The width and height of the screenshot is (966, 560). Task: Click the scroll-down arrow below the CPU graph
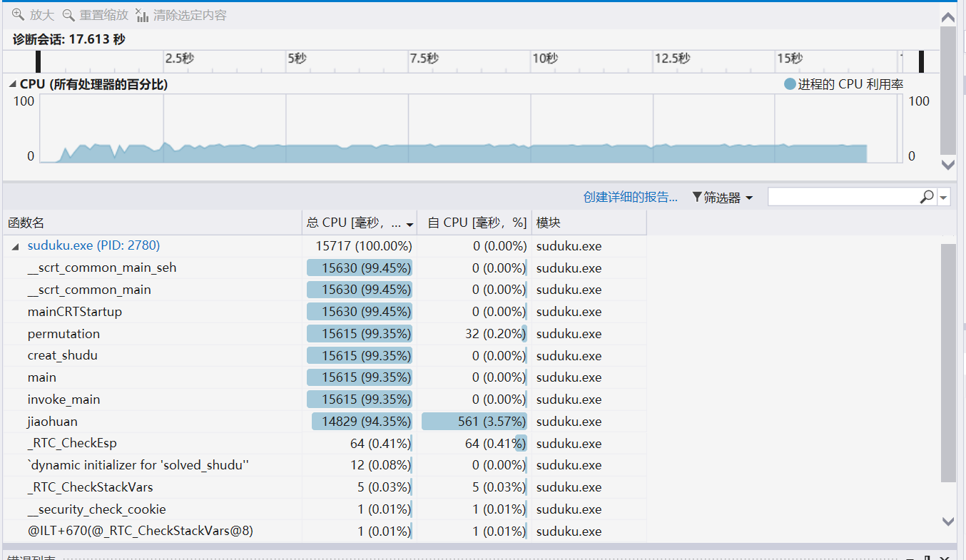click(x=948, y=165)
